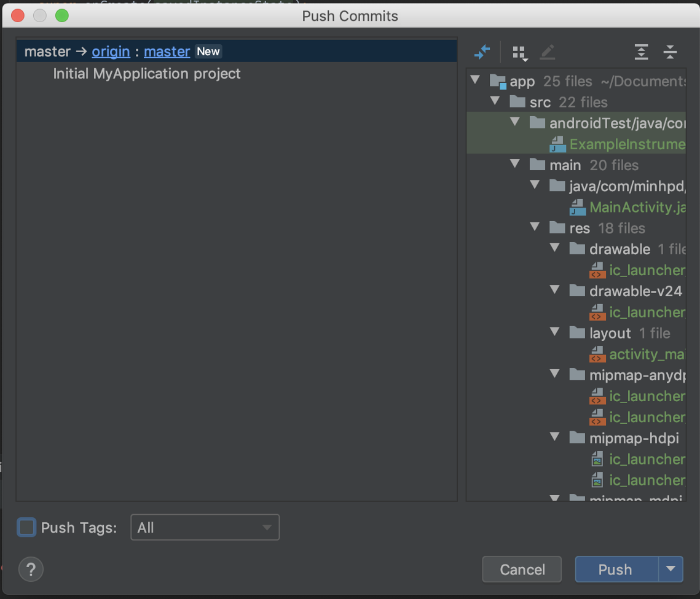Screen dimensions: 700x599
Task: Open the Group By toolbar icon
Action: point(520,53)
